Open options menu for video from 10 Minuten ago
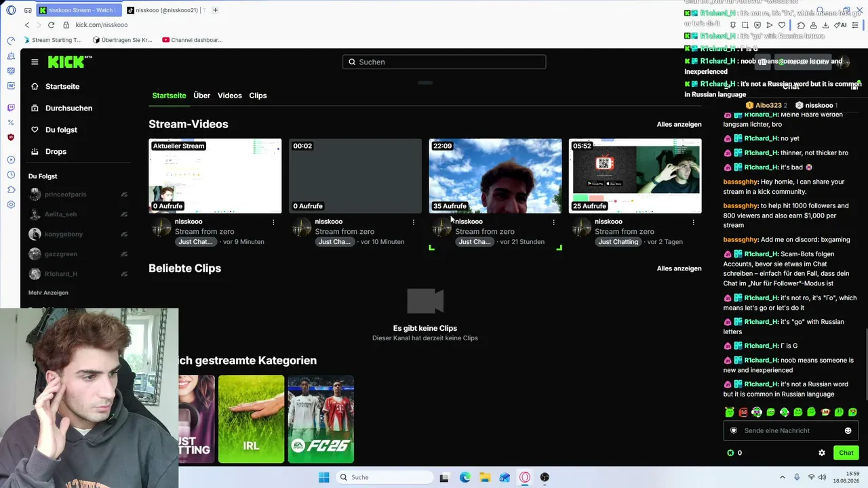This screenshot has height=488, width=868. [414, 222]
